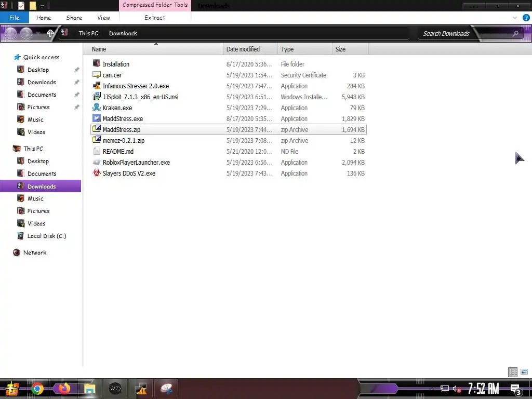The width and height of the screenshot is (532, 399).
Task: Open the Start menu button
Action: pyautogui.click(x=12, y=389)
